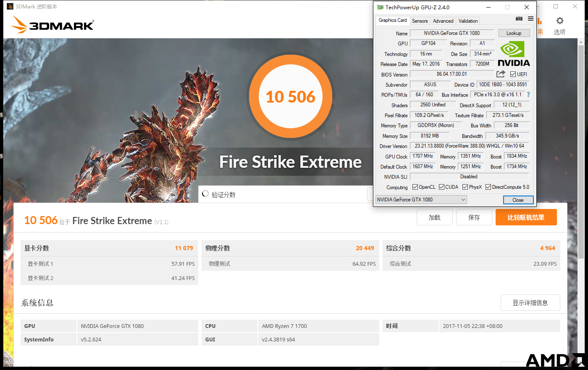Click the Driver Version field
The width and height of the screenshot is (588, 370).
click(x=469, y=146)
